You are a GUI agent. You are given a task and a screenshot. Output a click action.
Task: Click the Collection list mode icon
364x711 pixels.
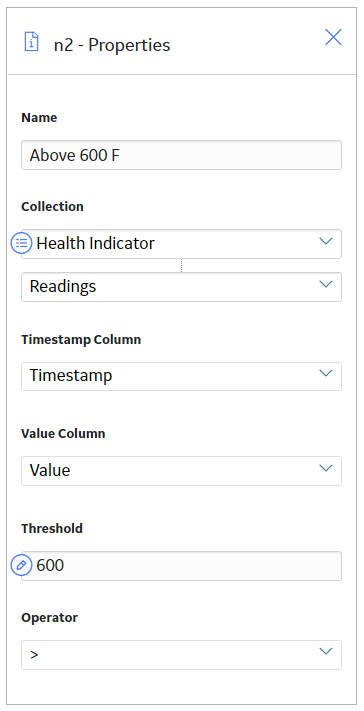[21, 243]
